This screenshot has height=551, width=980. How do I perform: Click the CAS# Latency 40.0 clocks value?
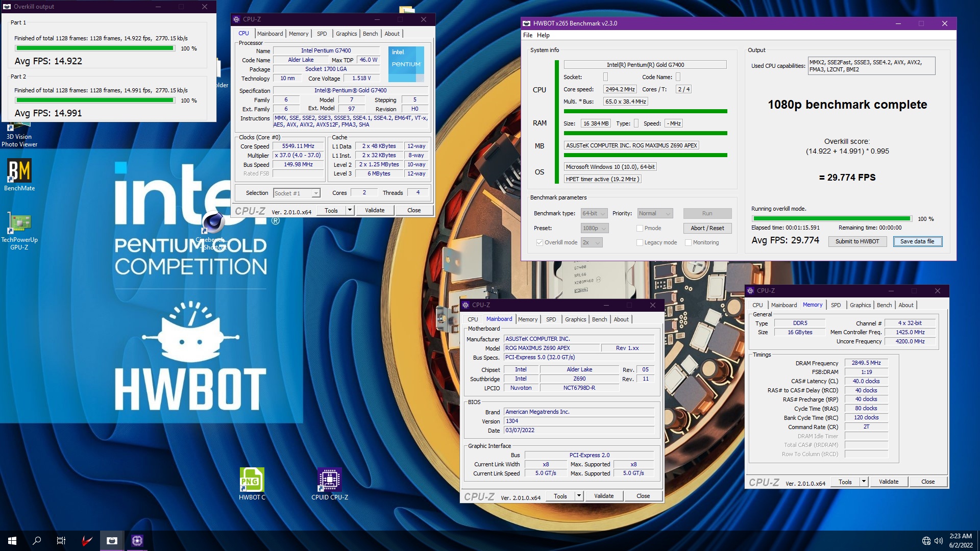click(866, 381)
